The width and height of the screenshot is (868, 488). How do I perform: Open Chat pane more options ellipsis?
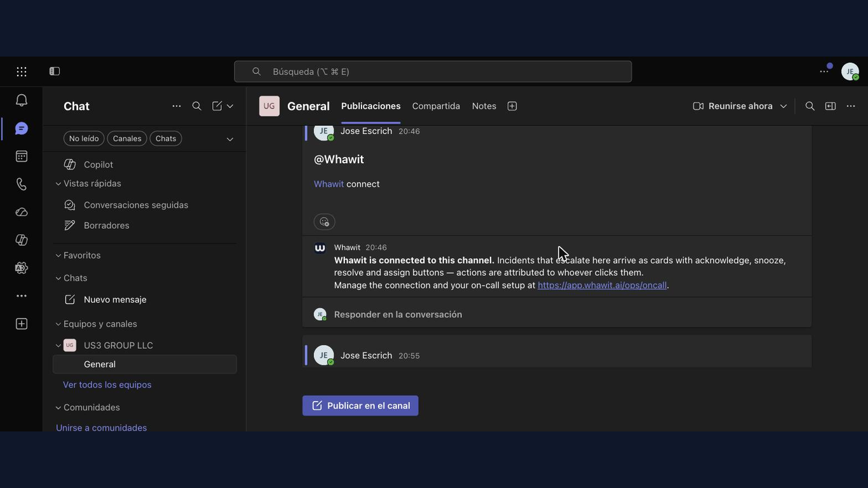177,106
